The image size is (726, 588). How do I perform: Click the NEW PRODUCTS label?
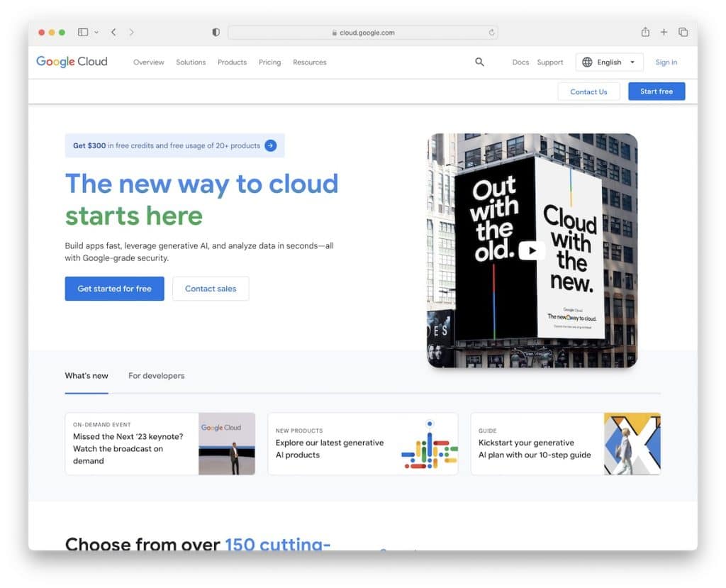(x=299, y=431)
